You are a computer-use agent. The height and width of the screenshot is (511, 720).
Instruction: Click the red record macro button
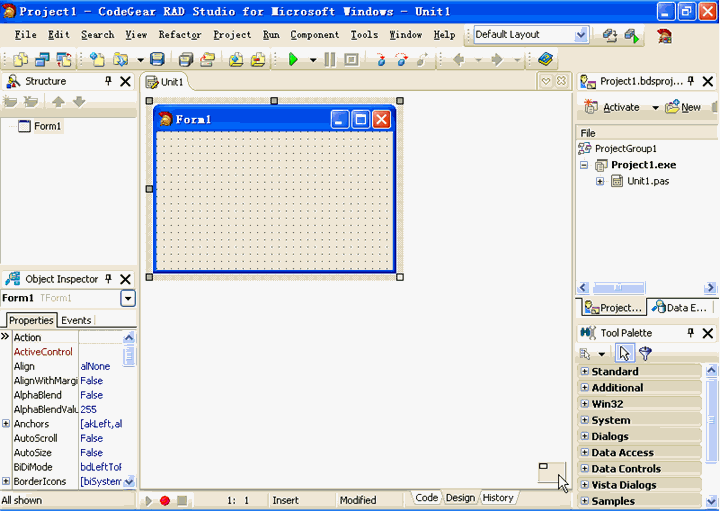point(165,500)
